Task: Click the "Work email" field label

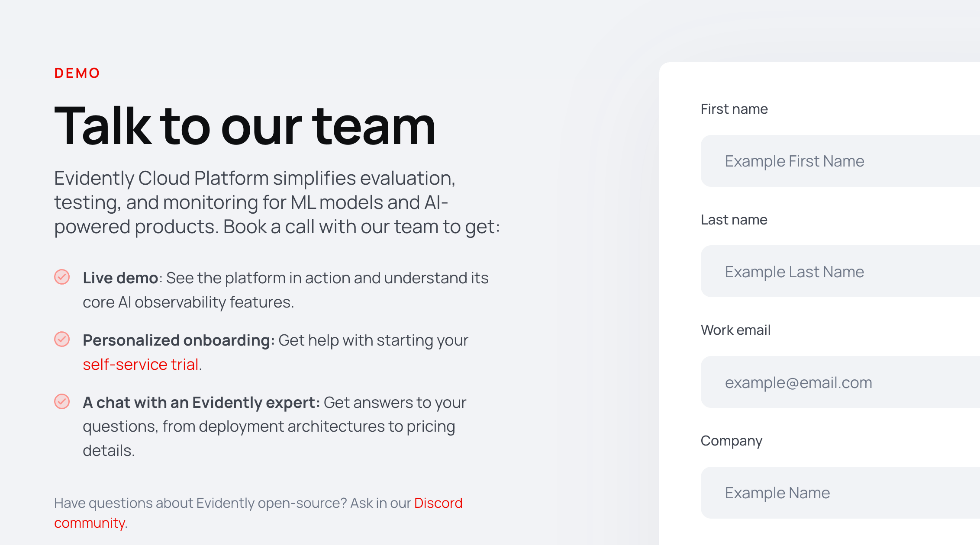Action: (736, 330)
